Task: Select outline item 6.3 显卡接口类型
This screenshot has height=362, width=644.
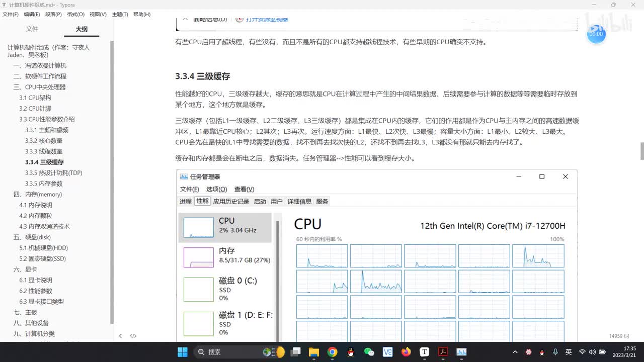Action: pos(41,302)
